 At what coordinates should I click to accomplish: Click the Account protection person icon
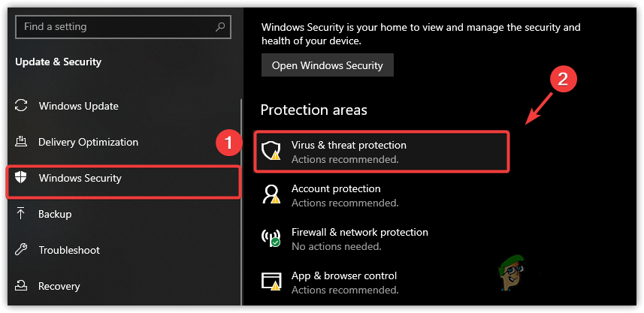(271, 195)
